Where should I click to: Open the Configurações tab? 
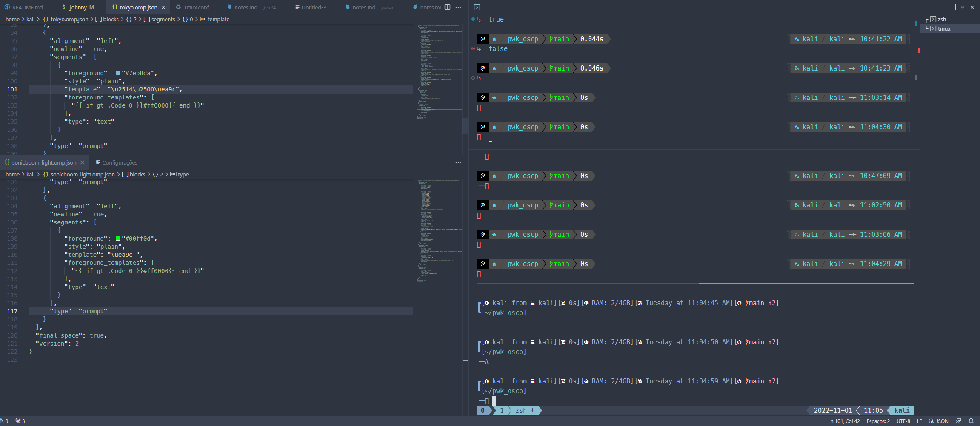pos(120,162)
